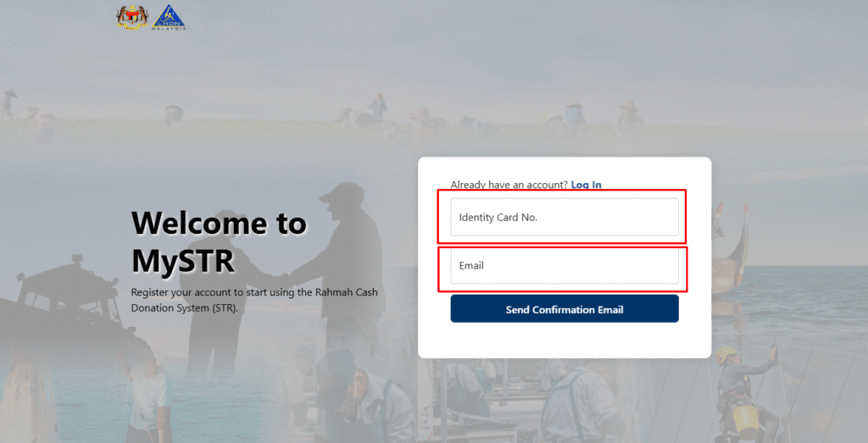Click the 'Register your account' description paragraph
868x443 pixels.
[x=254, y=300]
